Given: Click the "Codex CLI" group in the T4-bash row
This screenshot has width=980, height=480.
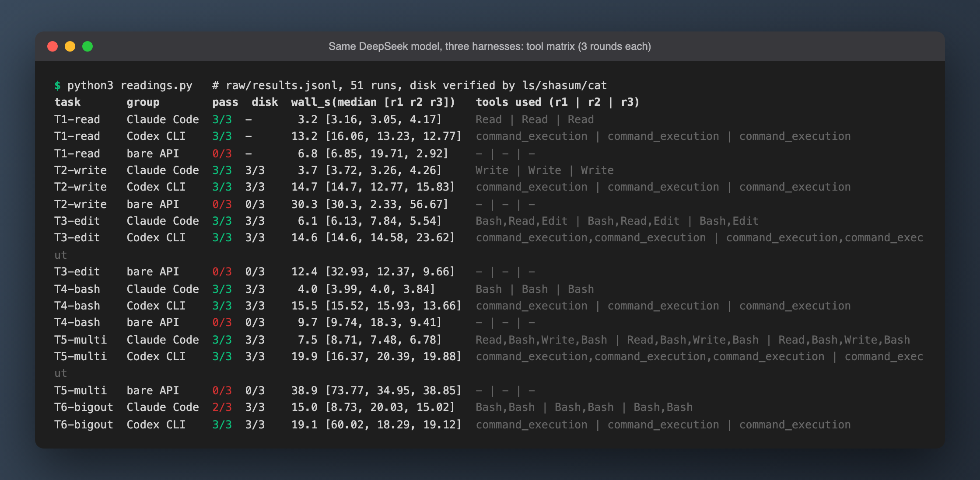Looking at the screenshot, I should click(156, 306).
